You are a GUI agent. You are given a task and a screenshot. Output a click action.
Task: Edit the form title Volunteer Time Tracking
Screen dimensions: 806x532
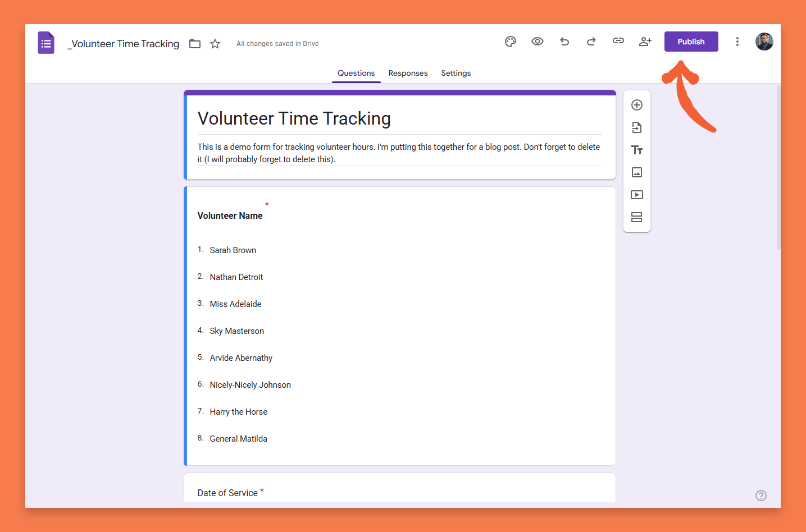(294, 119)
